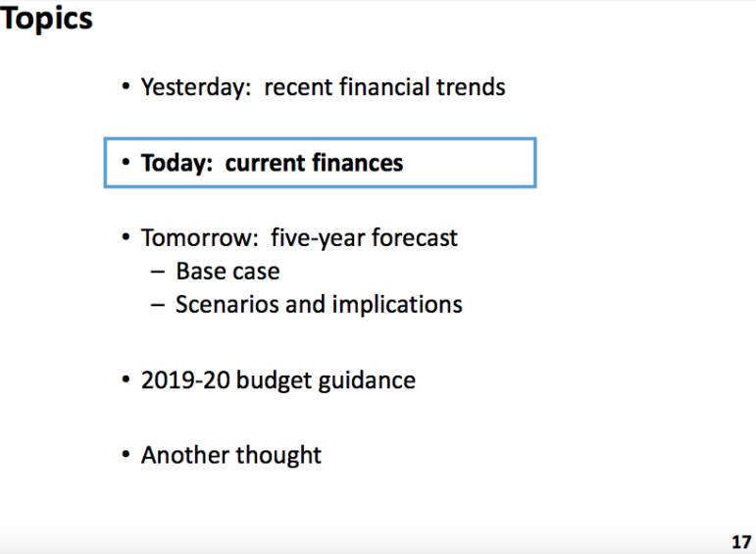Click the bullet dot before Today
756x554 pixels.
coord(126,162)
